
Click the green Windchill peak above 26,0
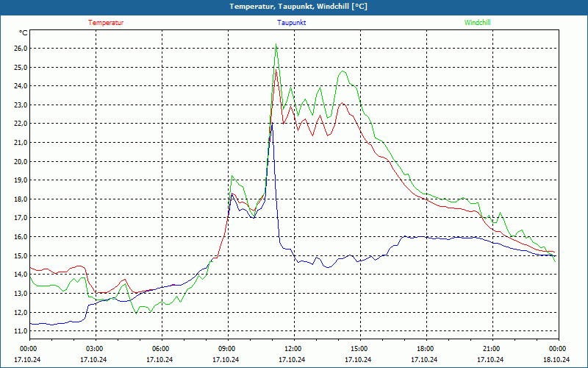pos(276,44)
